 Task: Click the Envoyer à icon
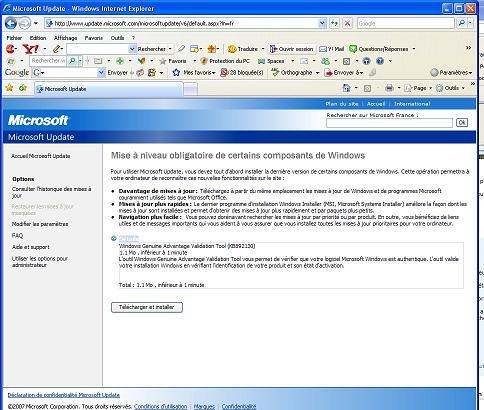coord(328,73)
